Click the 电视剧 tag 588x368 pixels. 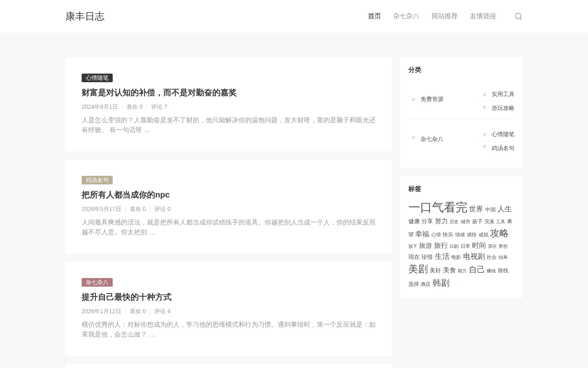click(474, 256)
